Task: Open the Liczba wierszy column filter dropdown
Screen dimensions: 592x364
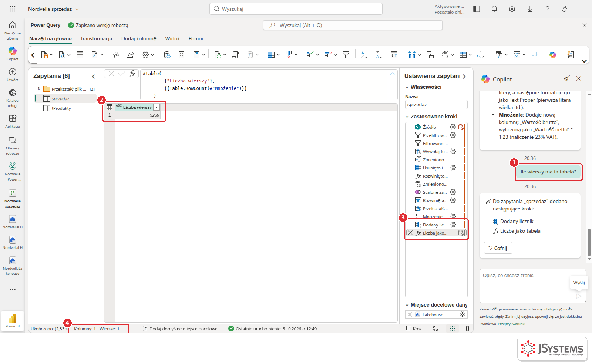Action: point(157,107)
